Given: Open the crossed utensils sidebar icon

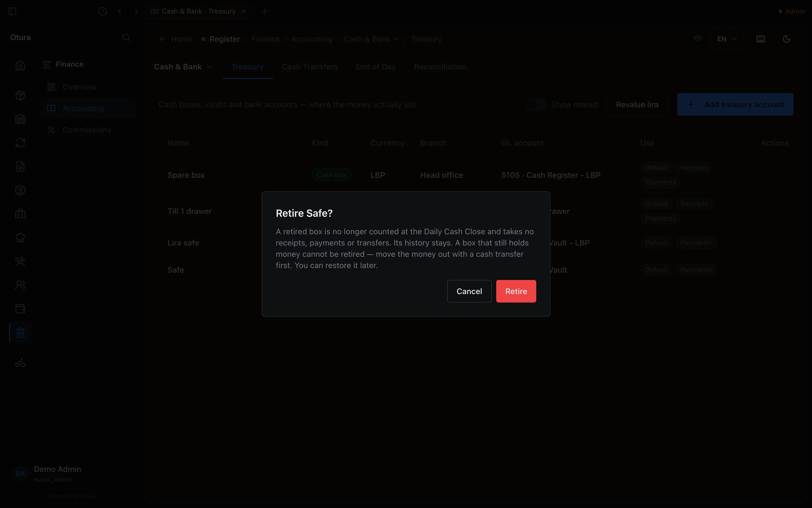Looking at the screenshot, I should (x=20, y=261).
